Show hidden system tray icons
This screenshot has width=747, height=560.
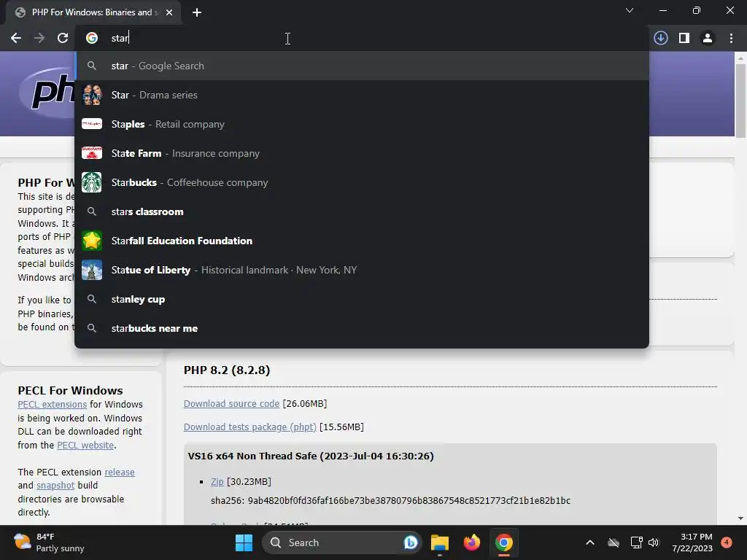tap(589, 542)
